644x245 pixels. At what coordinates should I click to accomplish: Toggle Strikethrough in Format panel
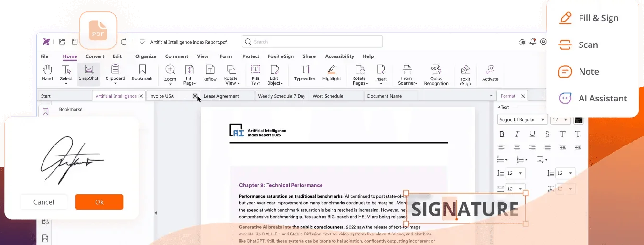click(547, 134)
